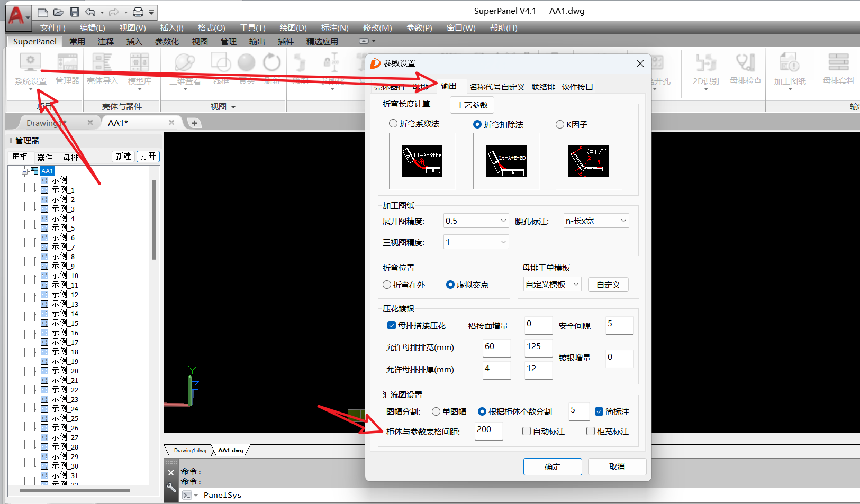
Task: Click the 柜体与参数表格间距 input field
Action: tap(488, 430)
